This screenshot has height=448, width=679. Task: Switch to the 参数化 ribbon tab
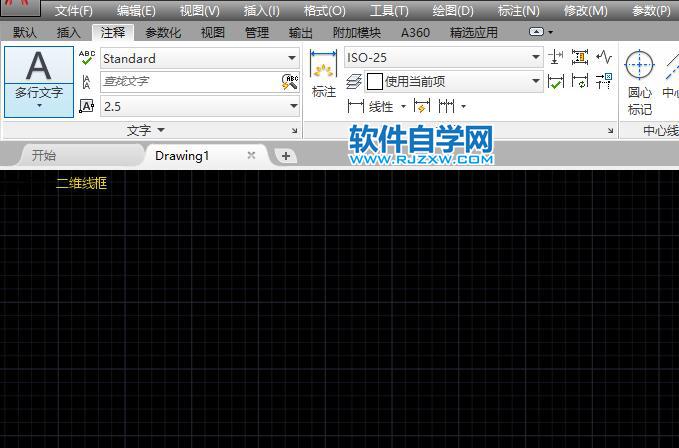pos(163,32)
